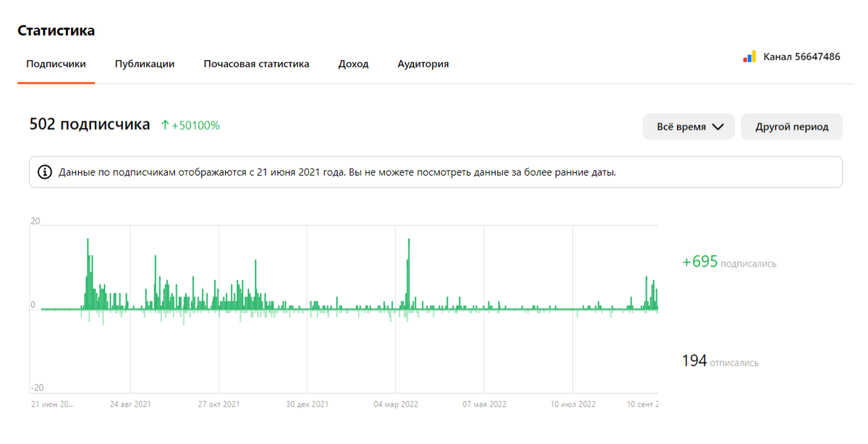The image size is (868, 444).
Task: Open the Подписчики tab
Action: (56, 64)
